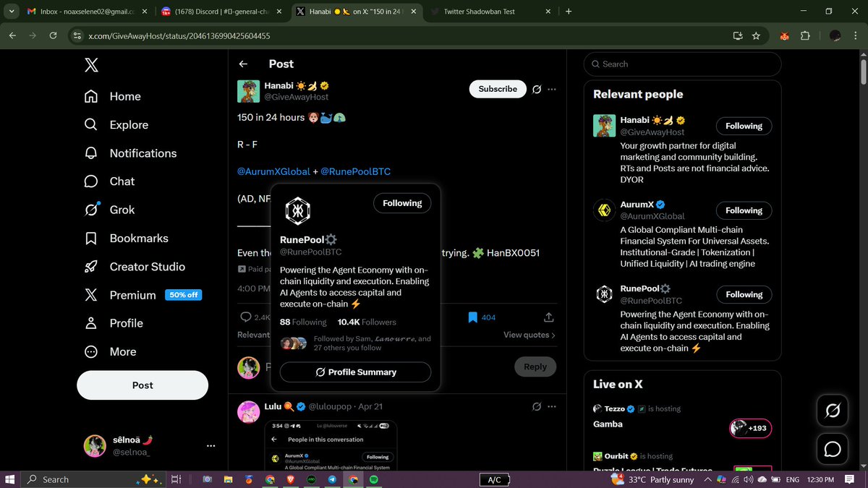Open the @GiveAwayHost handle in the post header
Screen dimensions: 868x488
click(x=296, y=97)
